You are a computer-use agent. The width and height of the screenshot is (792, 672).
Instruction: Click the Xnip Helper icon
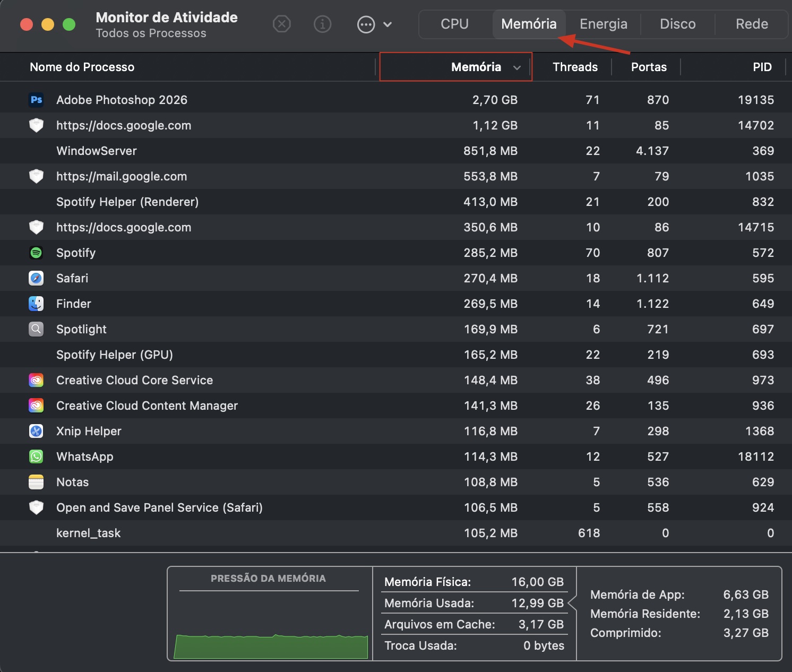[x=36, y=431]
